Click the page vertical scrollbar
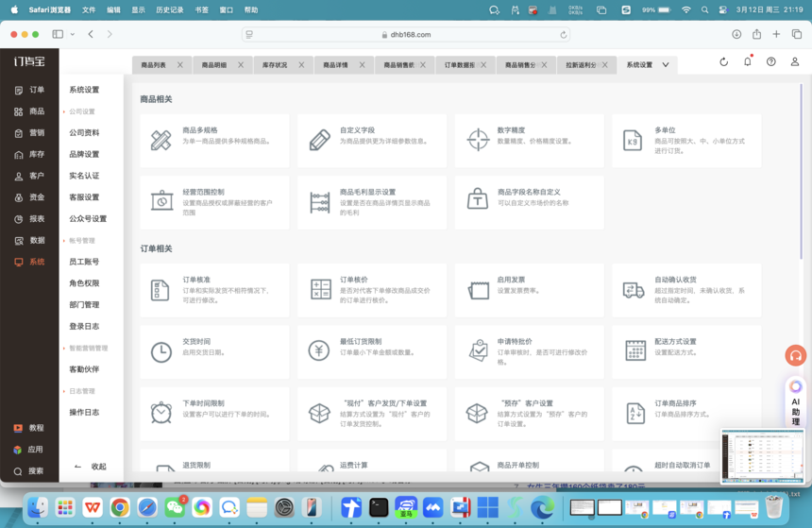Screen dimensions: 812x528 (x=801, y=171)
